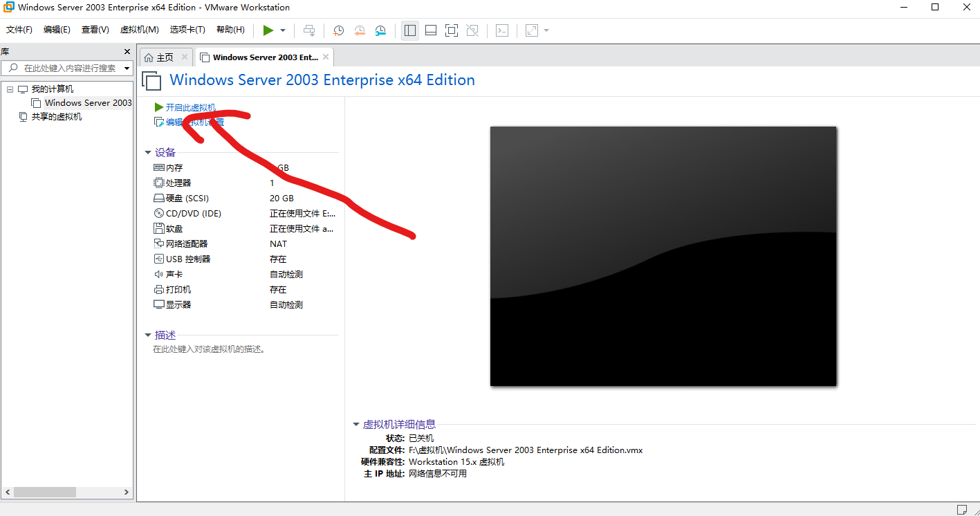Open the 虚拟机(M) menu
This screenshot has width=980, height=516.
[140, 30]
